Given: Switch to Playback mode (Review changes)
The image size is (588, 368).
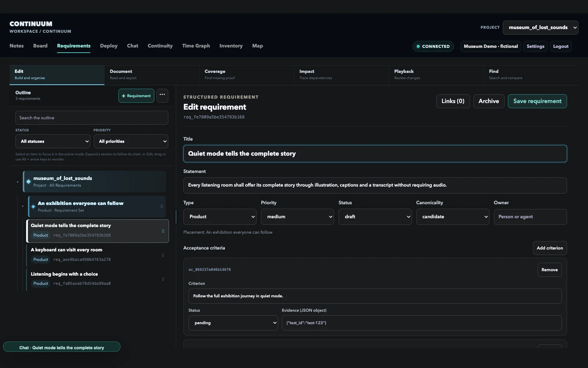Looking at the screenshot, I should 436,75.
